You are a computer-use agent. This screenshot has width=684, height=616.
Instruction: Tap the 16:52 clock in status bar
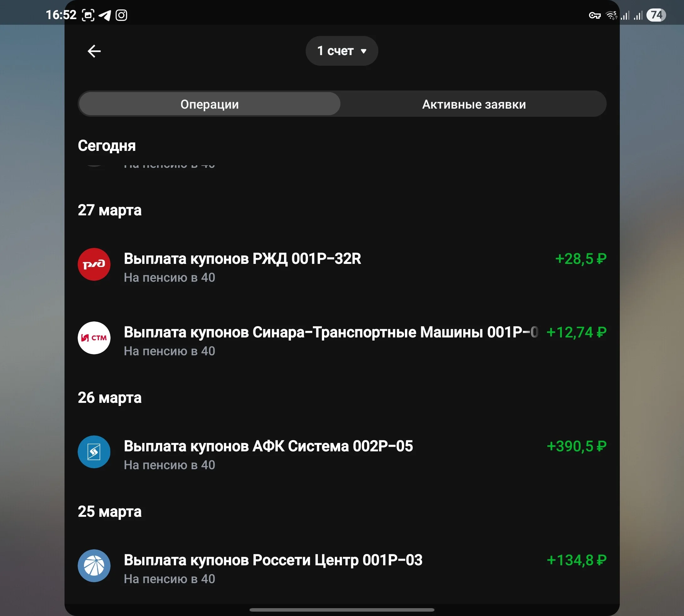[61, 15]
